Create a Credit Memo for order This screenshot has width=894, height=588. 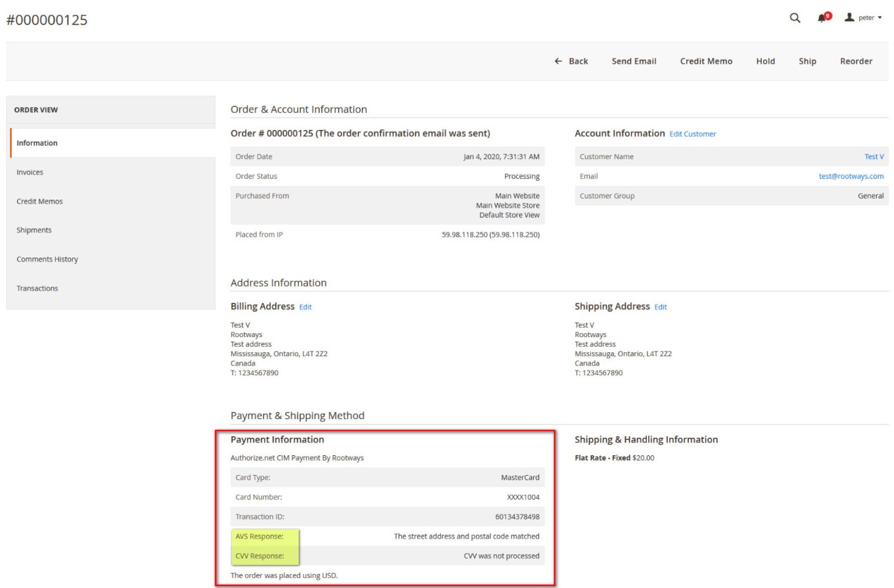coord(706,61)
